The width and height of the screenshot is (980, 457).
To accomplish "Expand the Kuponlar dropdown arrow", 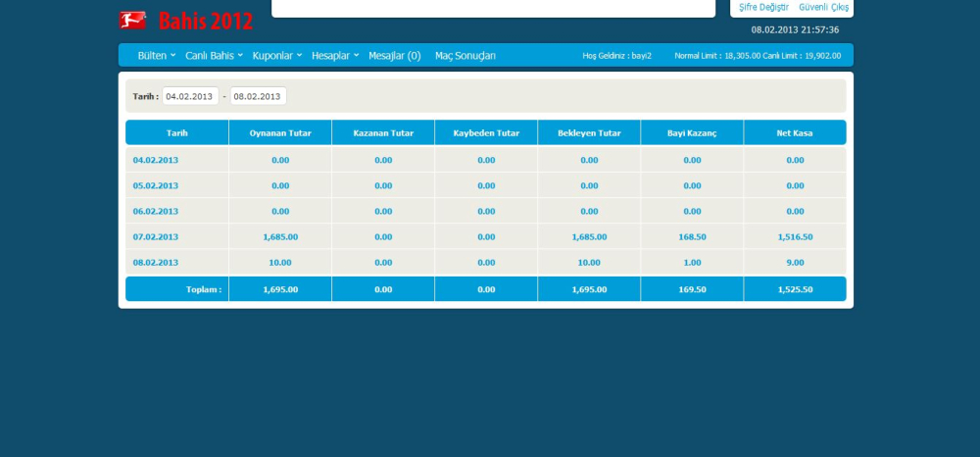I will 299,55.
